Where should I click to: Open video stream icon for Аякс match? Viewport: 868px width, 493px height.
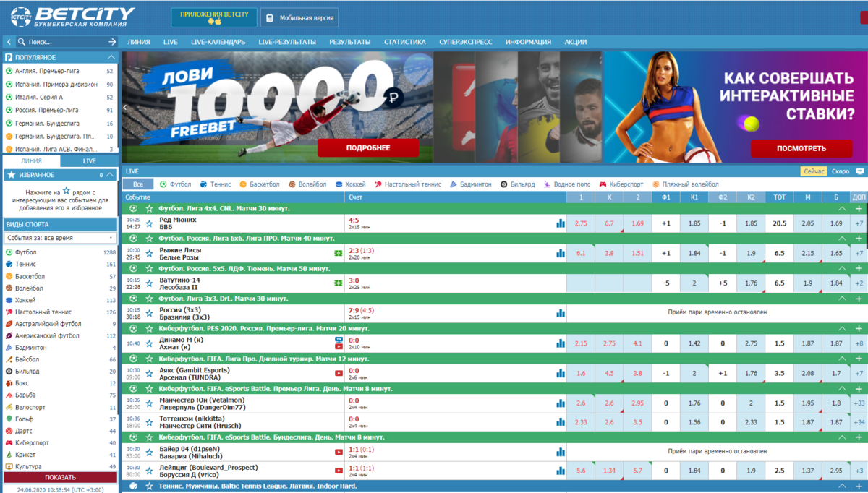339,373
